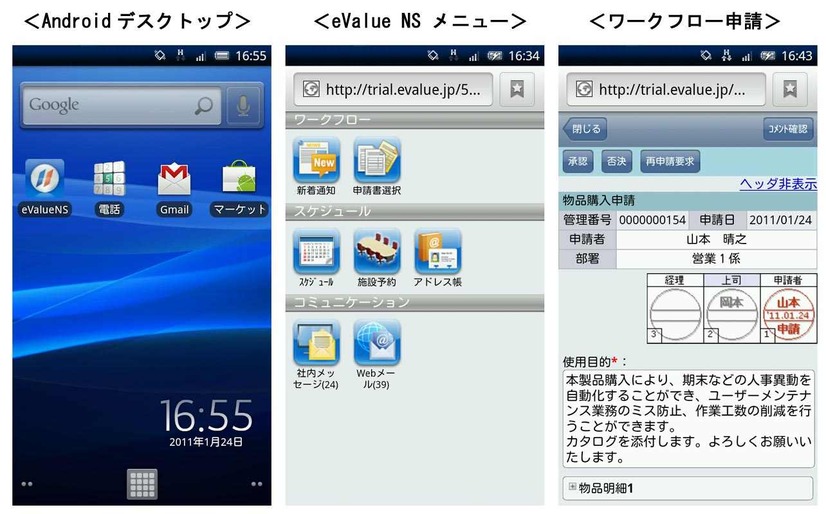The width and height of the screenshot is (826, 514).
Task: Tap the 16:55 clock widget
Action: (206, 416)
